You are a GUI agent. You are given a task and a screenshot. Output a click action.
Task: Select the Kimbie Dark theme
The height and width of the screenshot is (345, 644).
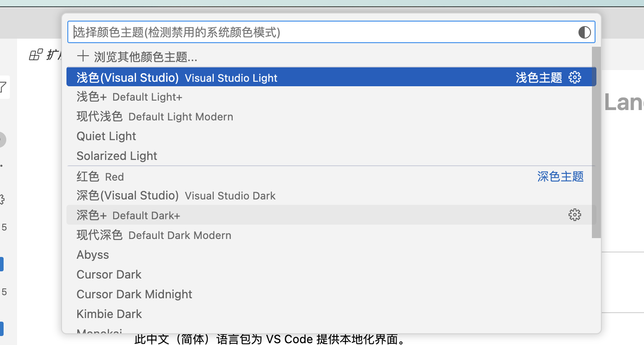pyautogui.click(x=109, y=314)
